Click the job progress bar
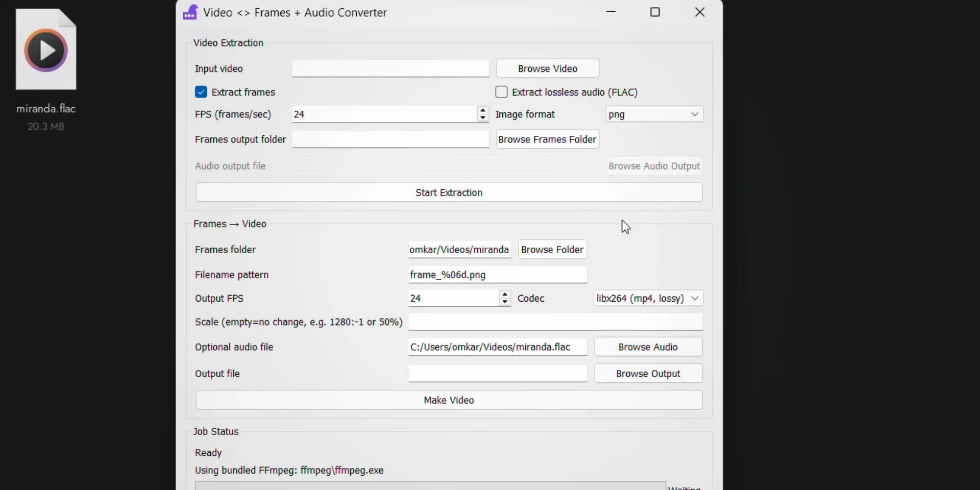 (x=431, y=485)
